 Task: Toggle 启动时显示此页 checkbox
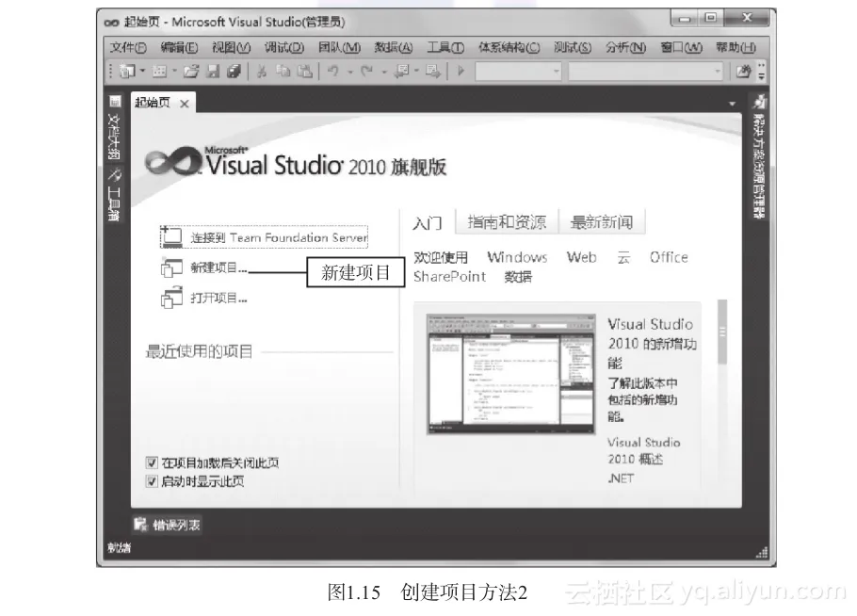(152, 481)
